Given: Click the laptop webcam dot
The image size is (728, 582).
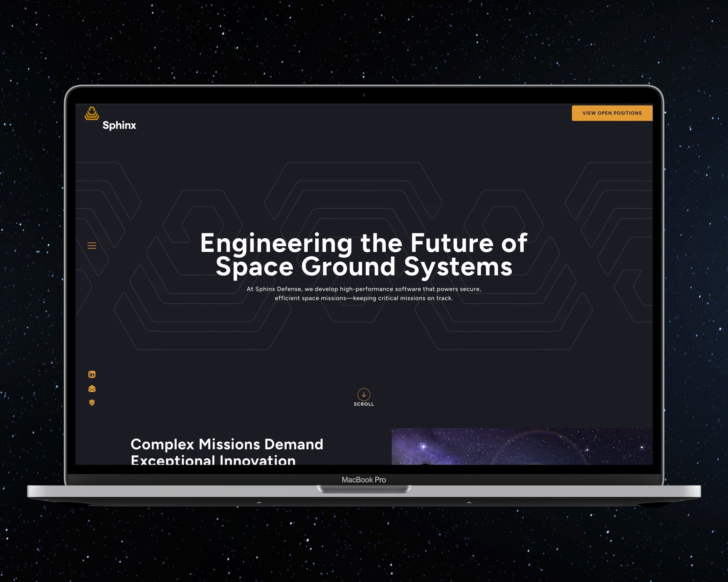Looking at the screenshot, I should (364, 95).
